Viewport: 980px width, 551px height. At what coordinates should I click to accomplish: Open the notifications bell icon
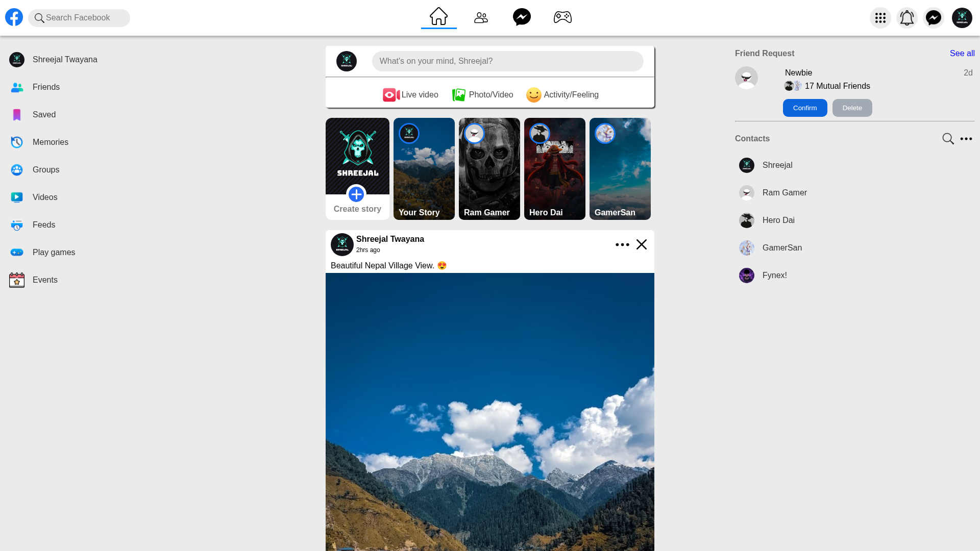tap(906, 18)
